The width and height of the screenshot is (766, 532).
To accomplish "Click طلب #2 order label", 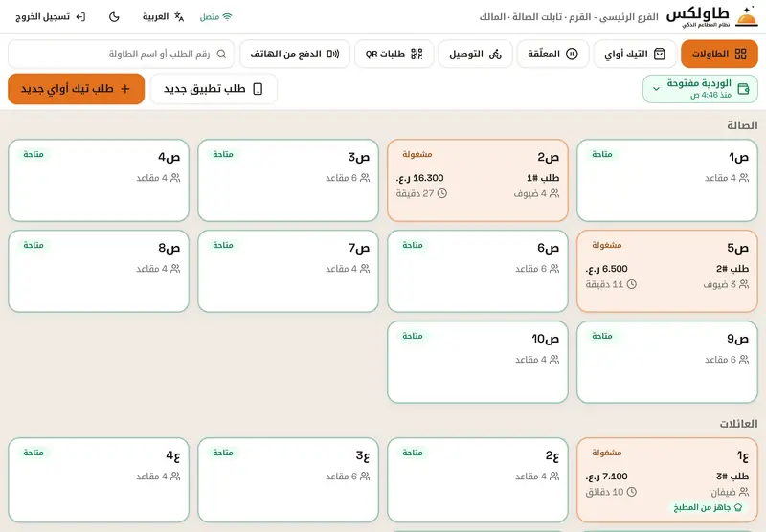I will 732,269.
